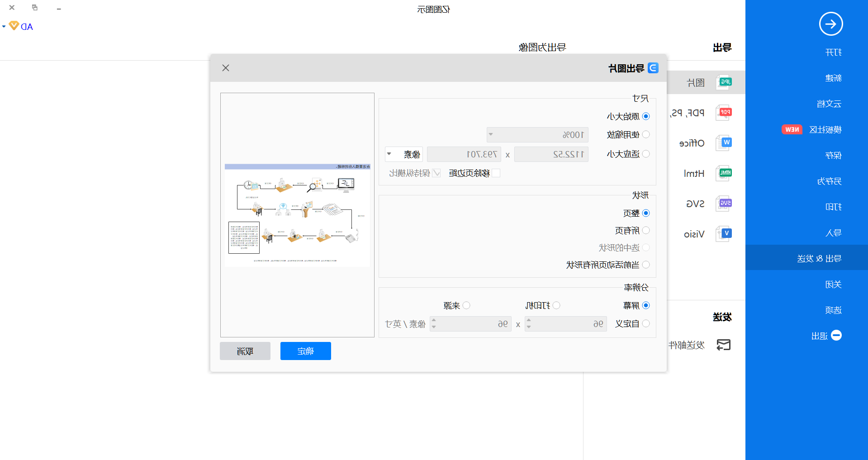Select the PDF, PS export type
Image resolution: width=868 pixels, height=460 pixels.
pyautogui.click(x=688, y=113)
